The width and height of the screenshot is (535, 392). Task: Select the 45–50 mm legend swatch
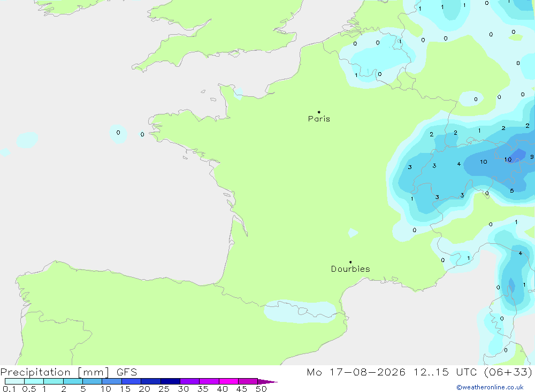248,381
